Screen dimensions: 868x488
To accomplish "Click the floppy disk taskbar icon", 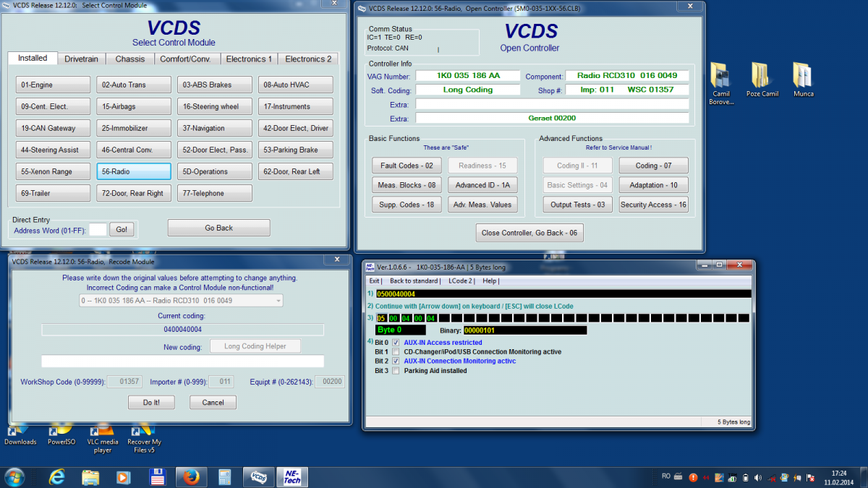I will tap(157, 476).
